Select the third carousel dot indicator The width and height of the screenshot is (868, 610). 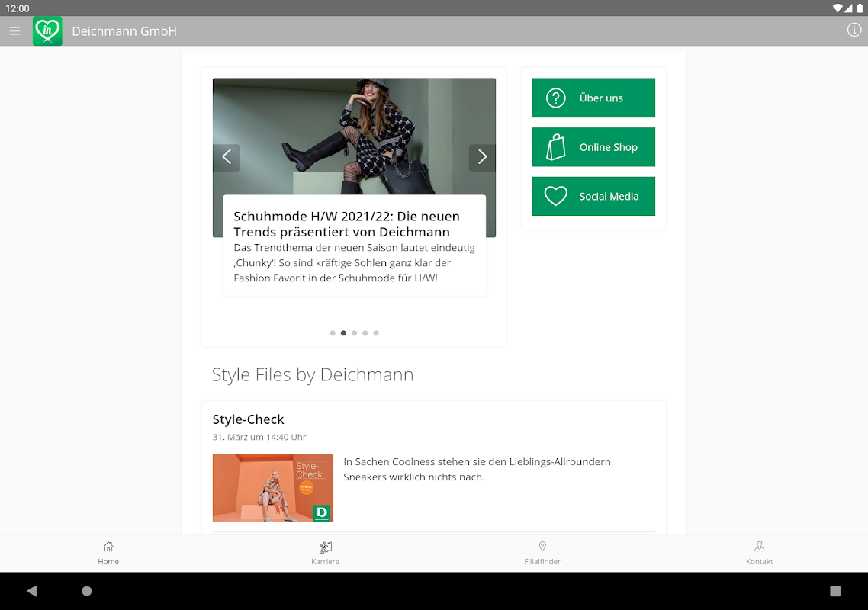click(x=354, y=333)
